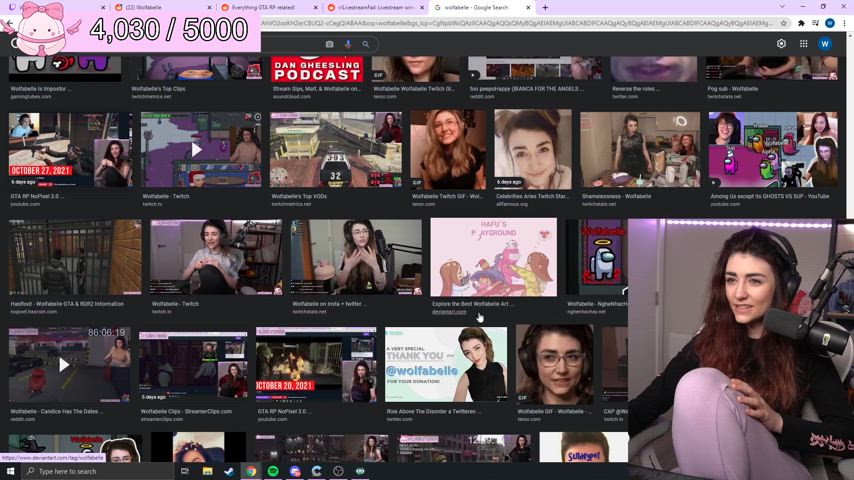854x480 pixels.
Task: Click 'Stream Sips, Malf, & Wolfabelle on...' title
Action: (x=316, y=89)
